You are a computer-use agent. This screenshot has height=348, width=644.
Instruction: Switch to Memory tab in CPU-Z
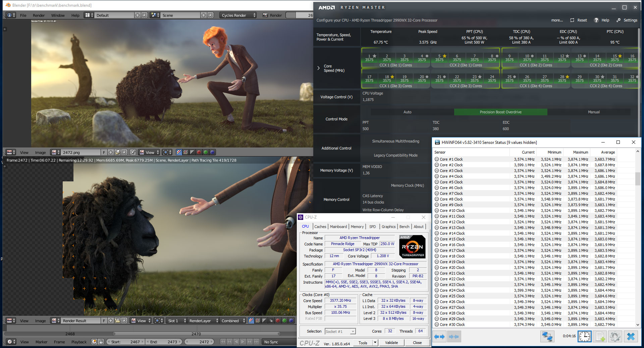(357, 227)
